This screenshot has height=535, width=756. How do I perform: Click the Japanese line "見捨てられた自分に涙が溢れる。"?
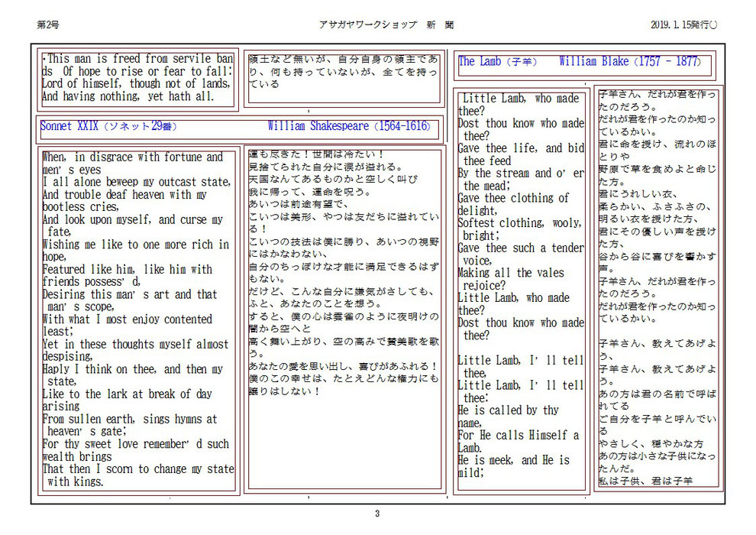pyautogui.click(x=325, y=167)
